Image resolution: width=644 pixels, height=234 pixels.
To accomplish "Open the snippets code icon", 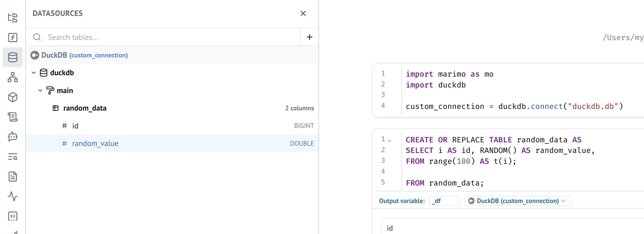I will pyautogui.click(x=13, y=216).
